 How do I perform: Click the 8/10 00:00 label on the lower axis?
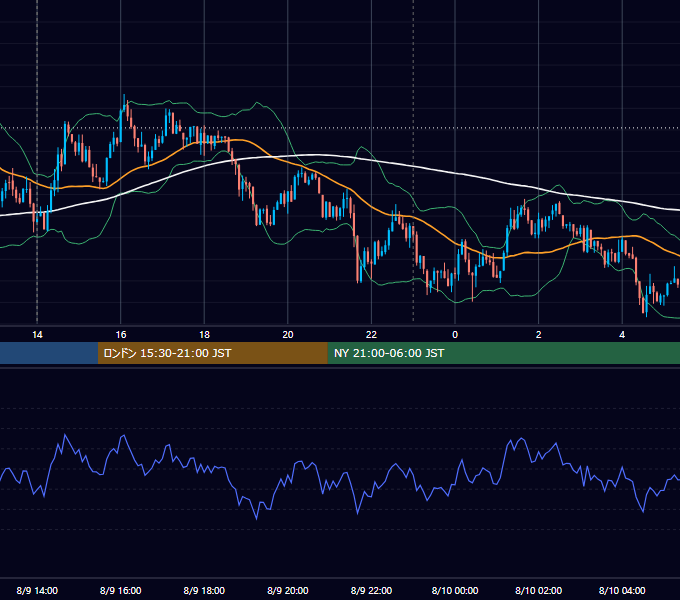pos(455,590)
